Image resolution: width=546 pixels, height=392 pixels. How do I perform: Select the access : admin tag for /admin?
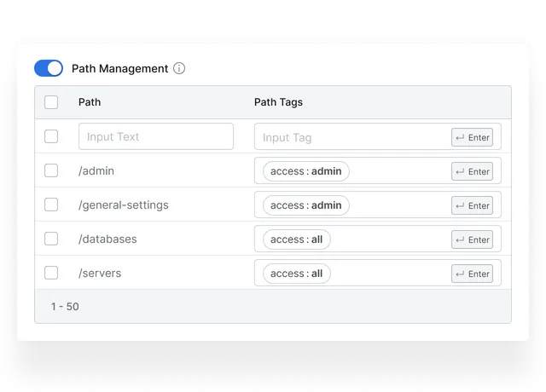point(306,171)
